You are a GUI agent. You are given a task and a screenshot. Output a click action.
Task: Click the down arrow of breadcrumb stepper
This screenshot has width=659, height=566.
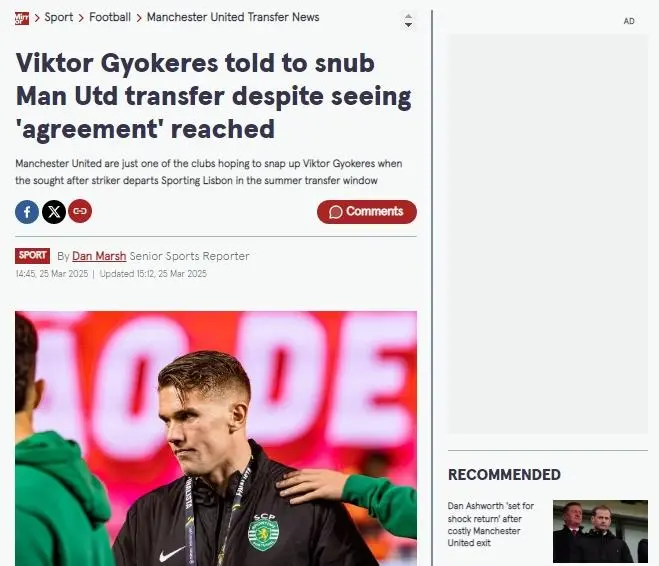tap(408, 25)
